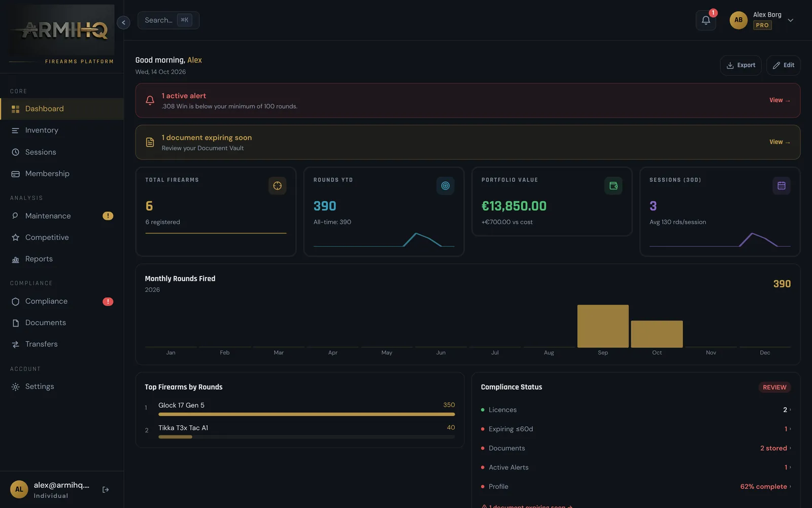This screenshot has width=812, height=508.
Task: Click the AB user avatar
Action: pos(738,20)
